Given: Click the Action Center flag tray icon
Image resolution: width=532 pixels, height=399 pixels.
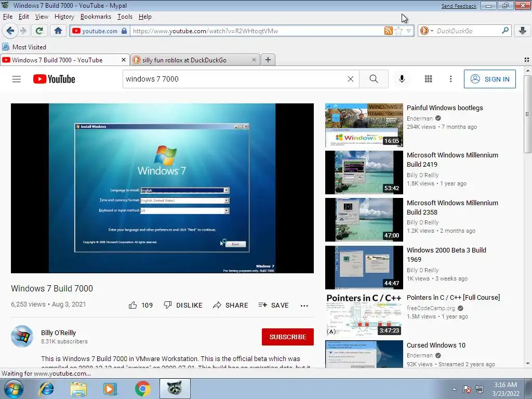Looking at the screenshot, I should (467, 389).
